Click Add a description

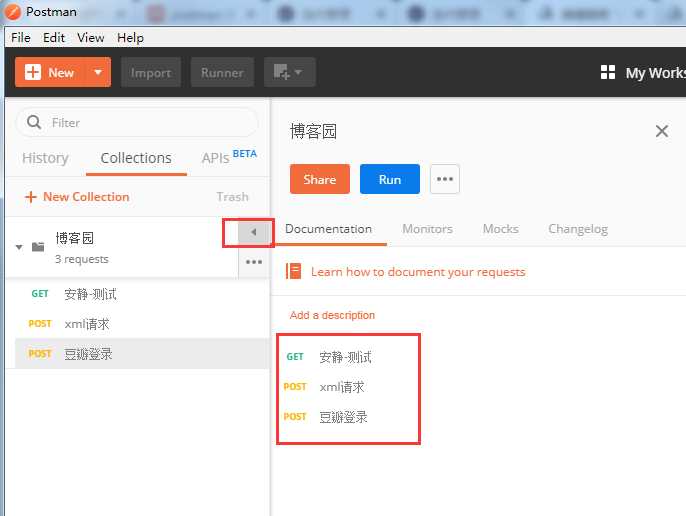pyautogui.click(x=332, y=315)
